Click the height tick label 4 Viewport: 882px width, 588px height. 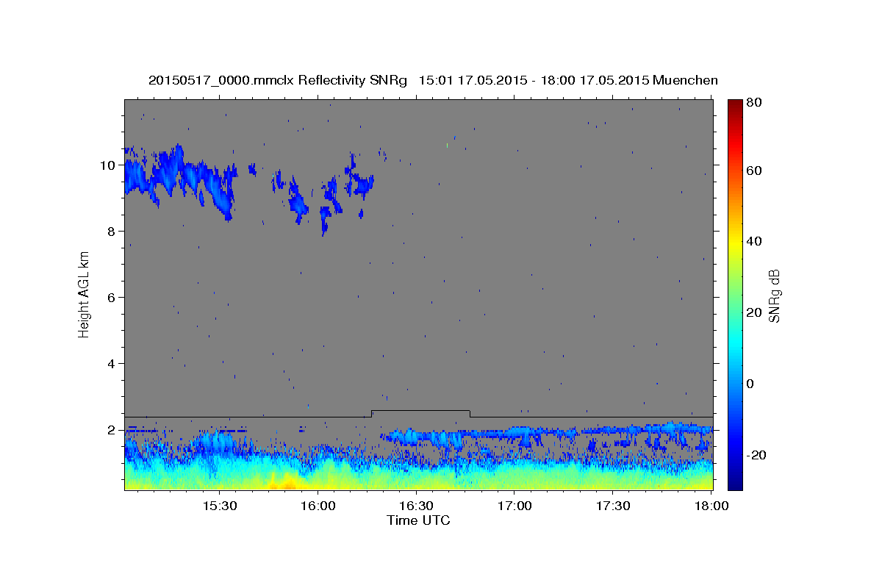click(x=113, y=364)
